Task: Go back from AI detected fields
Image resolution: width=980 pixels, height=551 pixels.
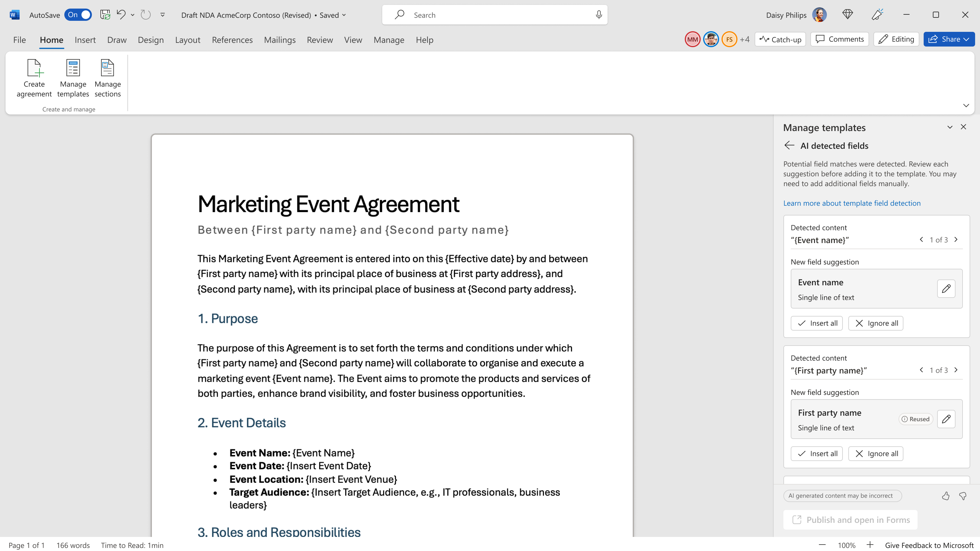Action: click(790, 145)
